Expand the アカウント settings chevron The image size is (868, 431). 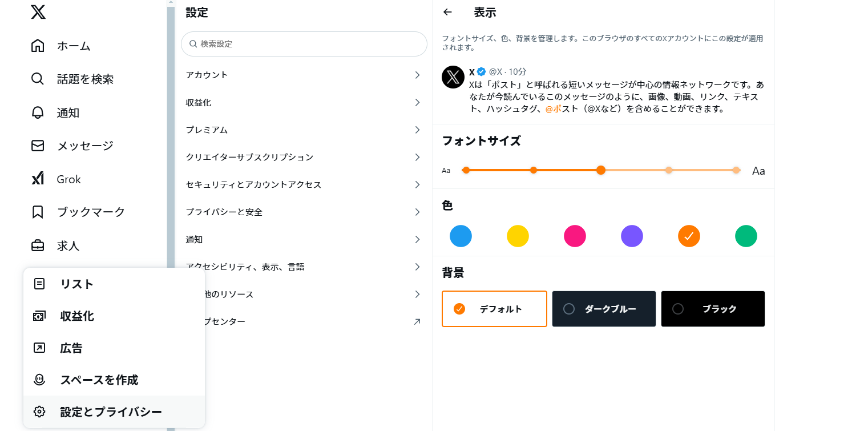tap(417, 75)
